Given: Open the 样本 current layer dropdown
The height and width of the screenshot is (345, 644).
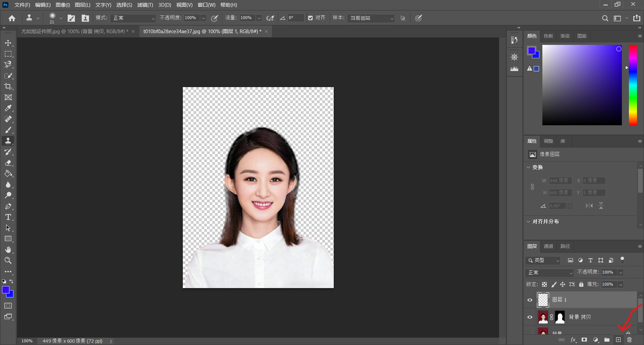Looking at the screenshot, I should (x=371, y=18).
